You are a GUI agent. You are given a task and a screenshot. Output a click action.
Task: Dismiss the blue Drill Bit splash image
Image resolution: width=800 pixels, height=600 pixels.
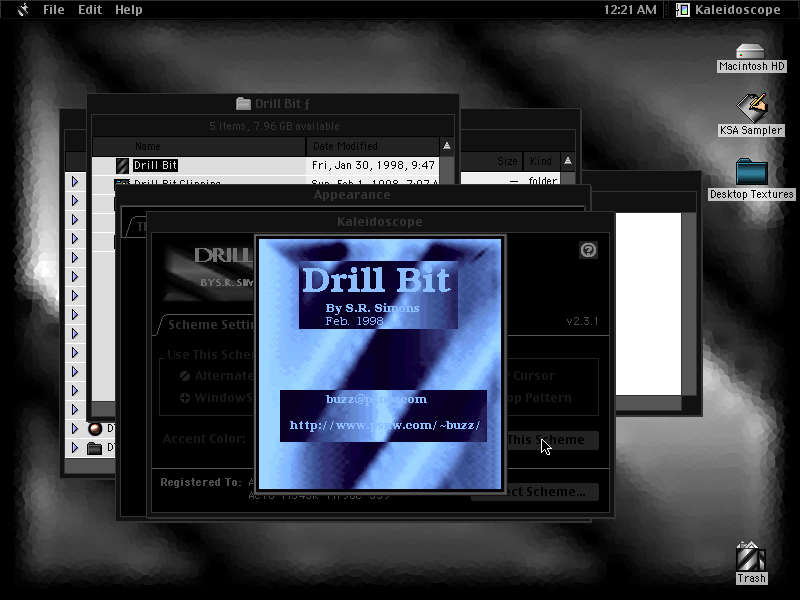pyautogui.click(x=380, y=364)
